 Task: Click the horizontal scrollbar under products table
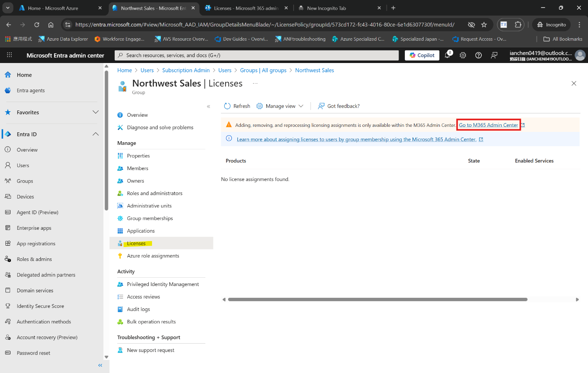377,299
